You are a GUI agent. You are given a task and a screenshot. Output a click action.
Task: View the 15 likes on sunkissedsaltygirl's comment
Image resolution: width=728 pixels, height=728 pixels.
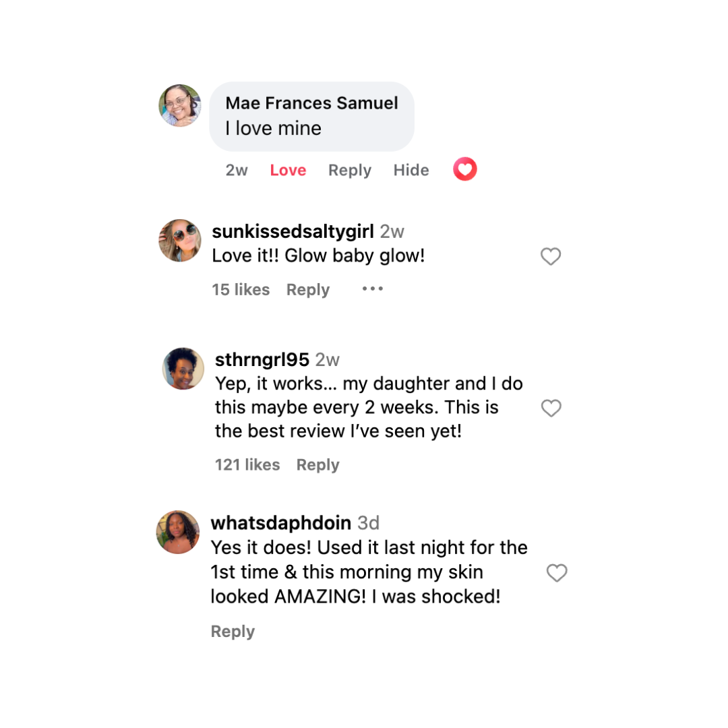click(241, 290)
